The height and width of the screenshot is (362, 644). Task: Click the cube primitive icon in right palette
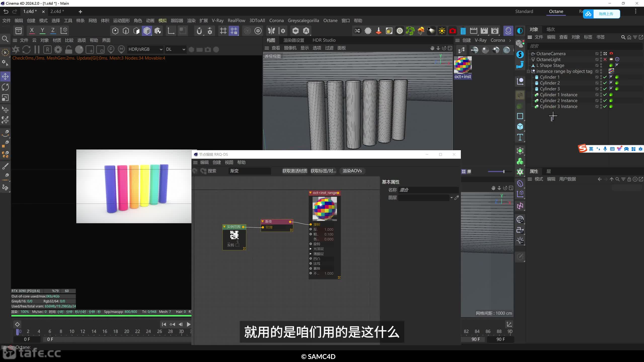coord(520,126)
